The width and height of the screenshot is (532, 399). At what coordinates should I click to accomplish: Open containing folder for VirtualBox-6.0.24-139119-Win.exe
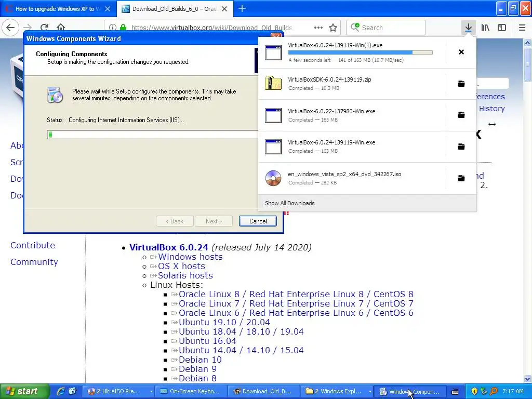[x=461, y=147]
